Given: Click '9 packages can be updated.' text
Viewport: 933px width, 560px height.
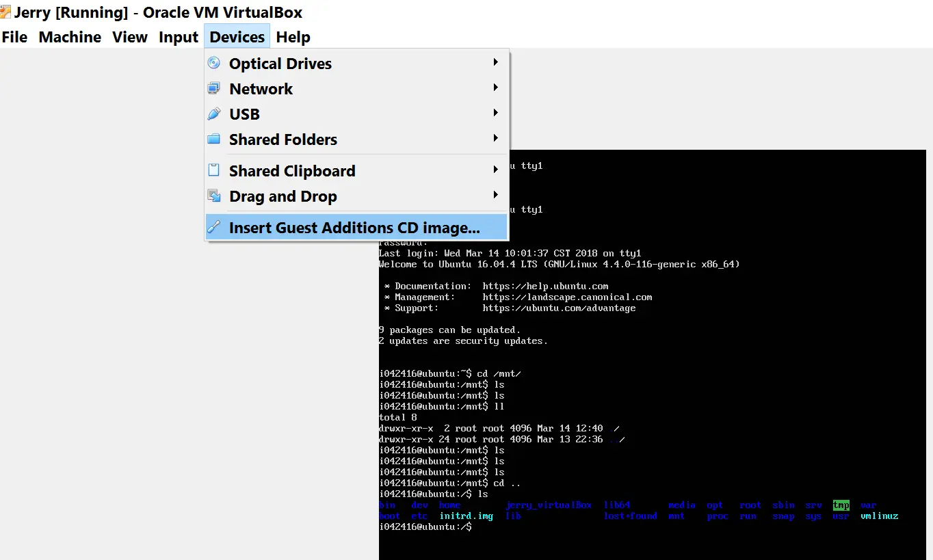Looking at the screenshot, I should 449,330.
